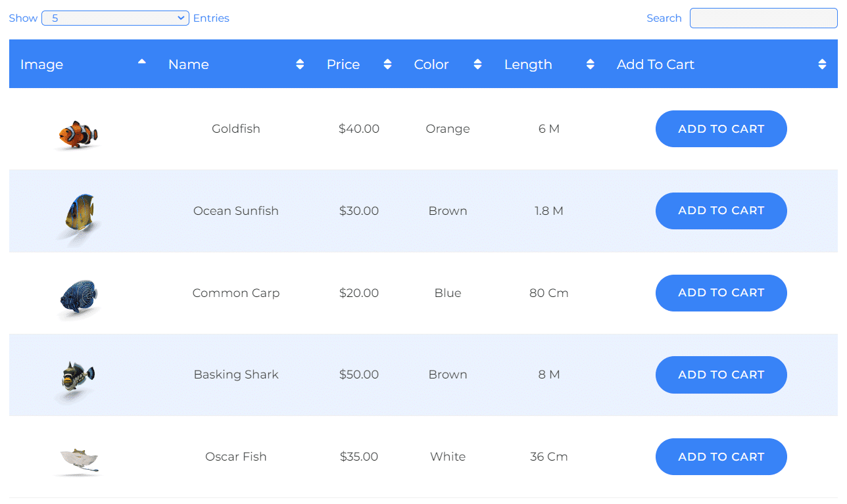
Task: Click the Name column header text
Action: [x=189, y=64]
